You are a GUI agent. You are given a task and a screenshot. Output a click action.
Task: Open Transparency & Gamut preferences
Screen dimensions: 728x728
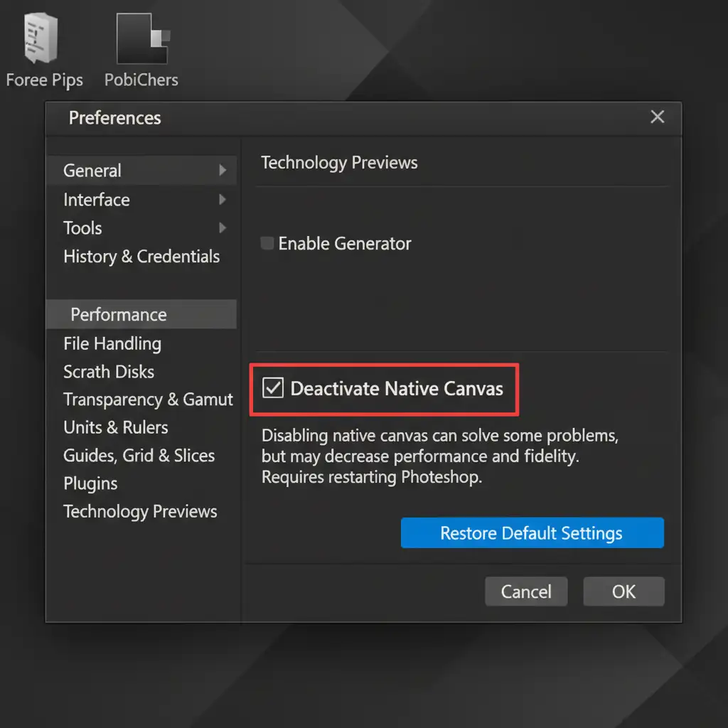click(x=148, y=400)
